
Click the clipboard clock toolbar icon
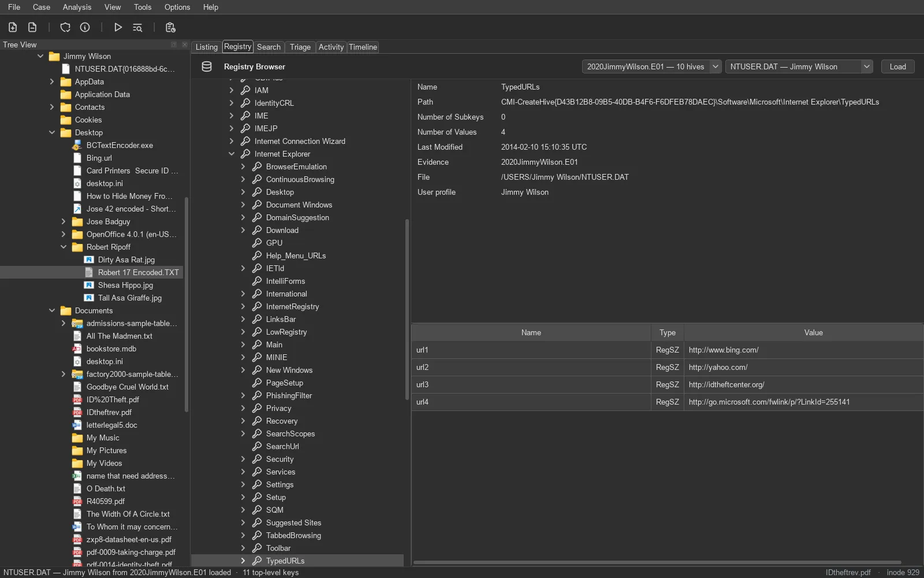pos(170,27)
